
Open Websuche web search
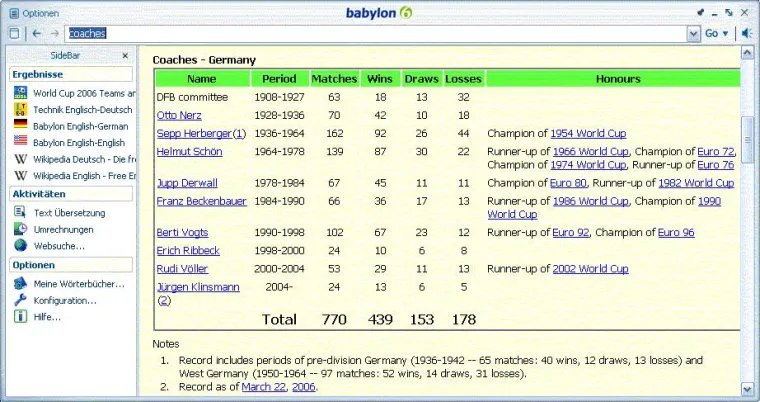[59, 246]
